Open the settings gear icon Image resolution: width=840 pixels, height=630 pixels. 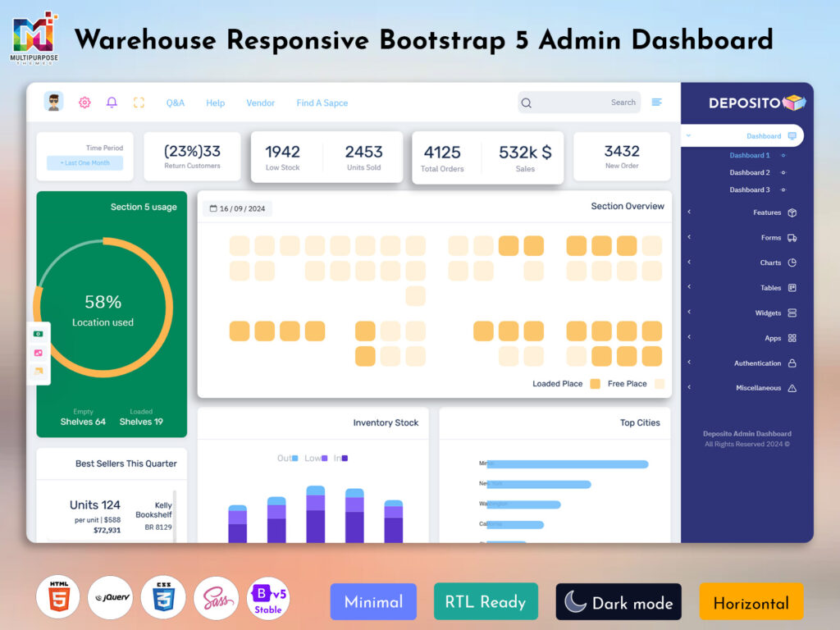tap(84, 102)
